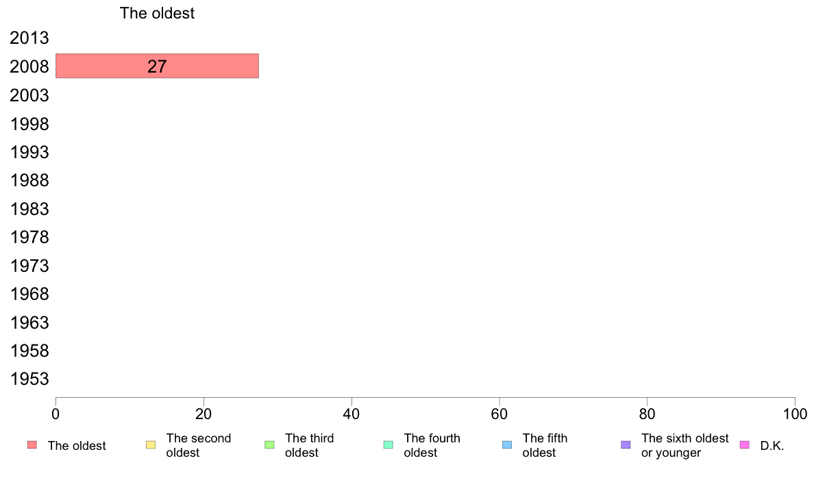Click the 100 tick on the x-axis
The width and height of the screenshot is (814, 504).
pyautogui.click(x=795, y=414)
